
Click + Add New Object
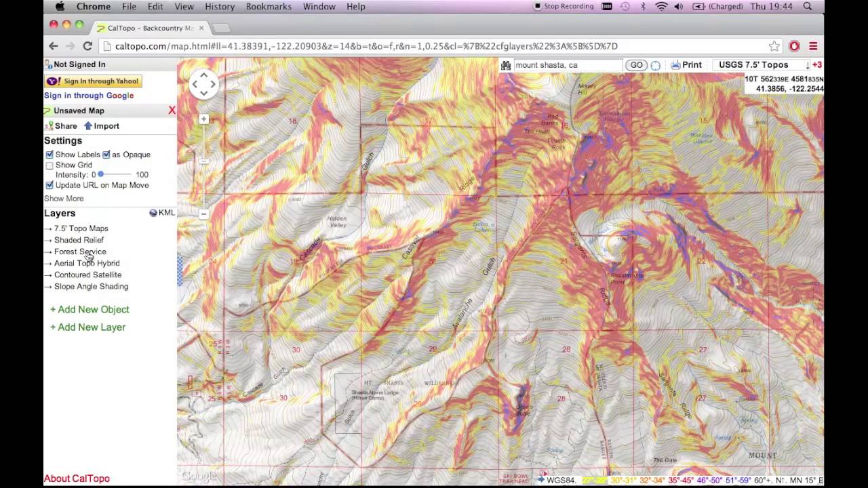click(x=90, y=310)
